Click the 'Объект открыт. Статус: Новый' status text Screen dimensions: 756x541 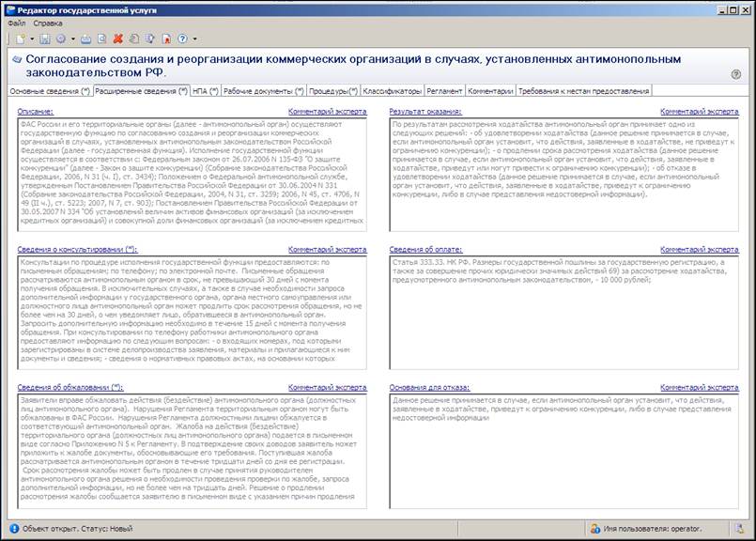77,529
